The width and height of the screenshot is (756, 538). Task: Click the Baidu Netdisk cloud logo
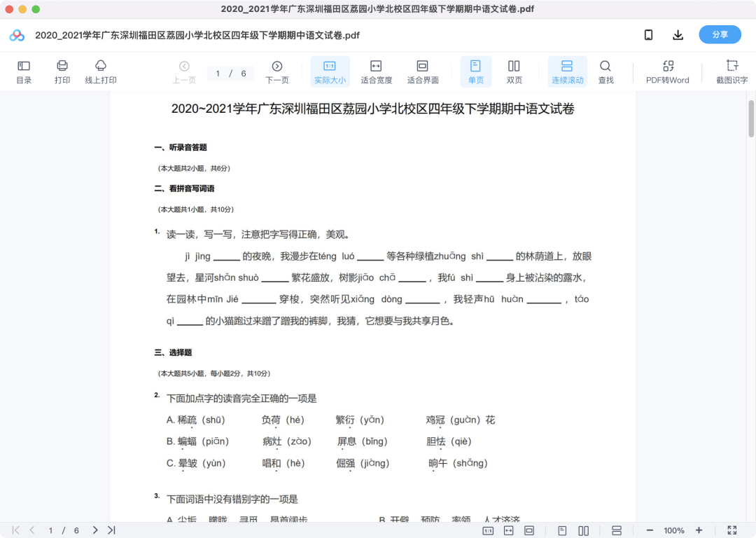point(17,35)
